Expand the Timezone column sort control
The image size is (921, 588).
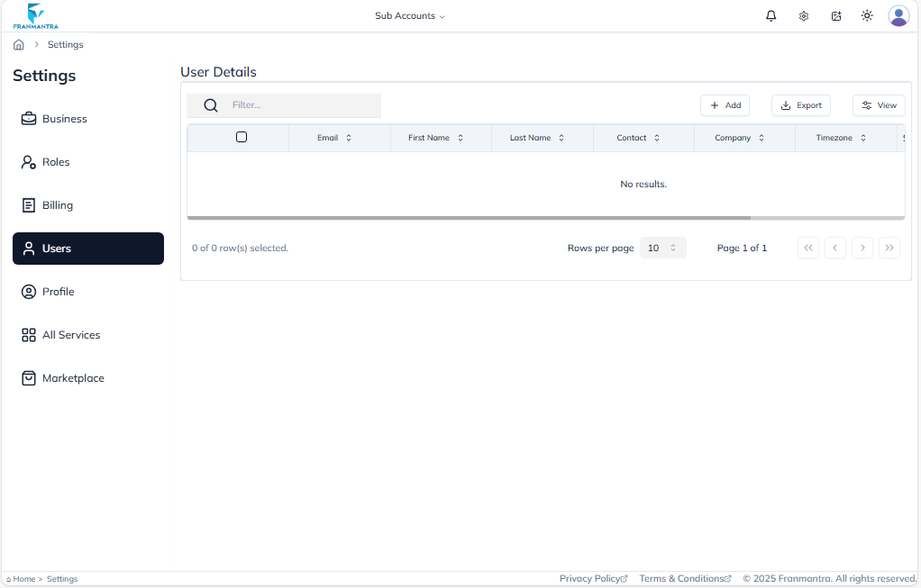[x=864, y=137]
